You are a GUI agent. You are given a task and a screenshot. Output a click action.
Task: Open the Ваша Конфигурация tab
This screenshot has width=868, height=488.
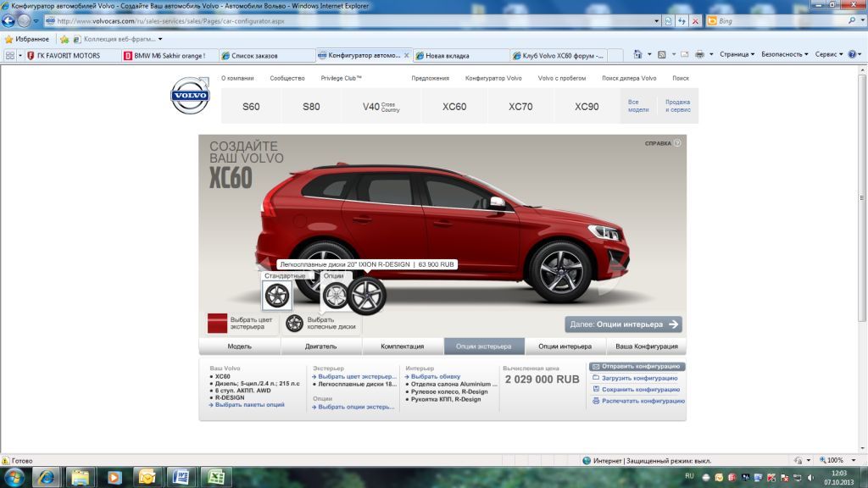[647, 347]
